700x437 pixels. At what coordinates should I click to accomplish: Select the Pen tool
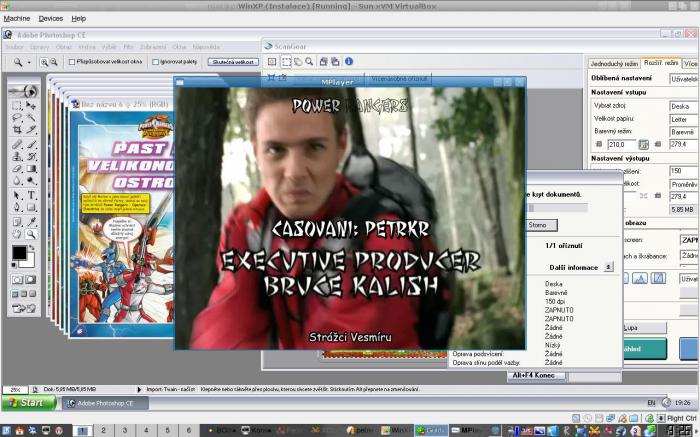(x=17, y=207)
